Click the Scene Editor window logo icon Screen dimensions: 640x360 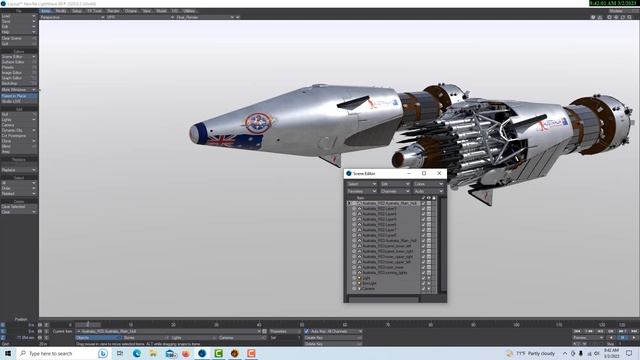click(349, 173)
